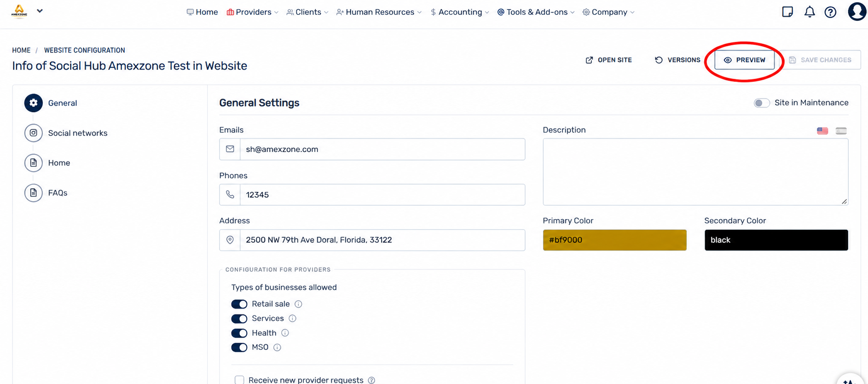The height and width of the screenshot is (384, 868).
Task: Disable the Health toggle
Action: [239, 333]
